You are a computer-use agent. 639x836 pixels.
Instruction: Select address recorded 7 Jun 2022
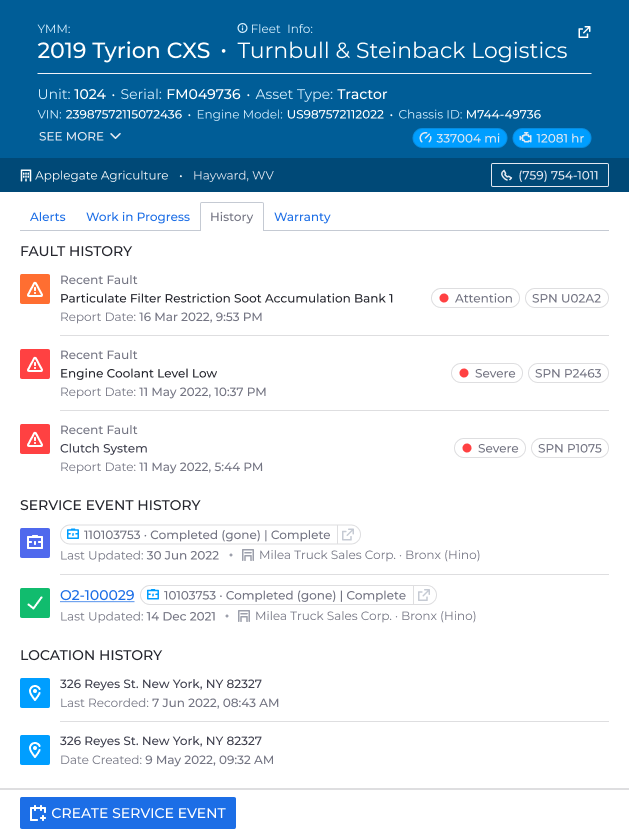click(x=161, y=684)
